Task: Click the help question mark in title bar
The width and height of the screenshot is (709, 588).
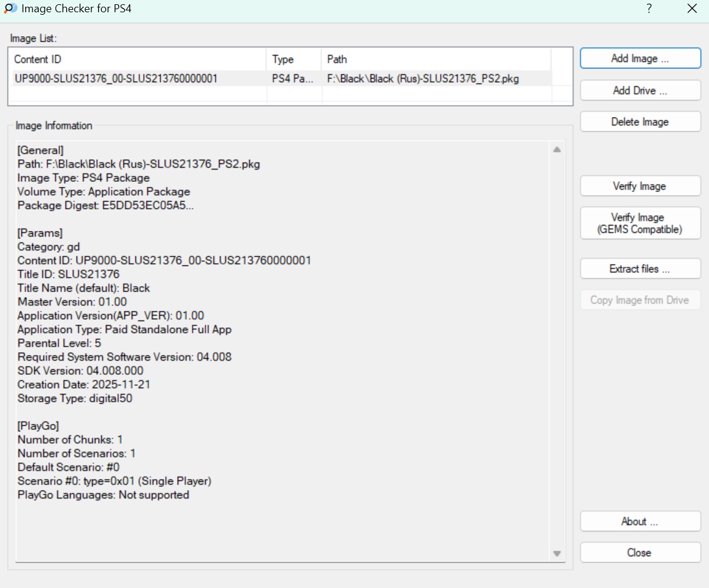Action: (649, 9)
